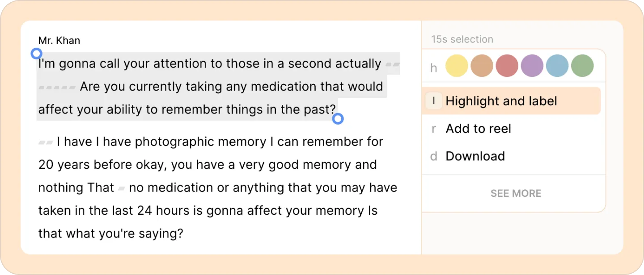Select the blue highlight color
644x275 pixels.
(557, 66)
